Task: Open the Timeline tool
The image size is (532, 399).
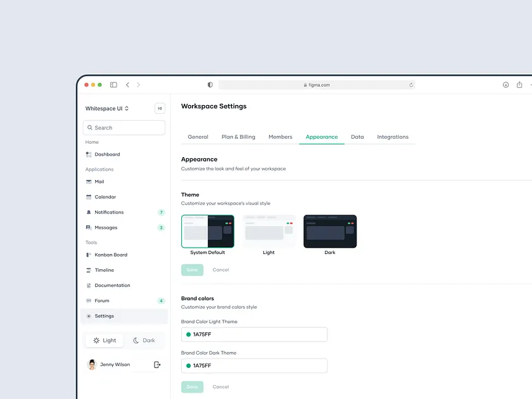Action: 124,270
